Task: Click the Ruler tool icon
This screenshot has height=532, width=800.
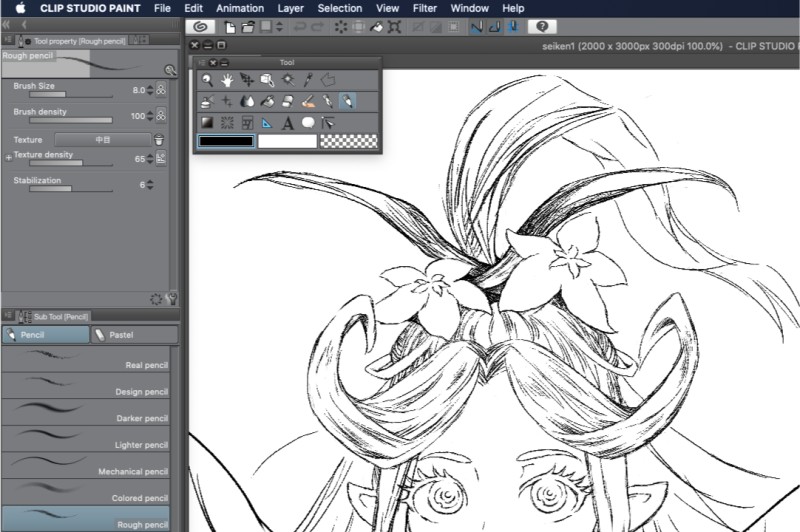Action: (267, 123)
